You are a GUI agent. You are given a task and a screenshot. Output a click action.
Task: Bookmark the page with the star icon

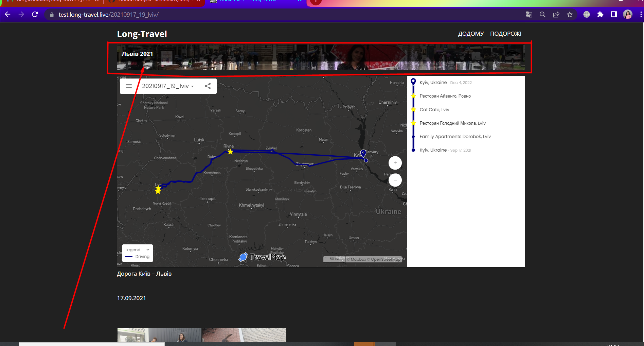(x=570, y=15)
